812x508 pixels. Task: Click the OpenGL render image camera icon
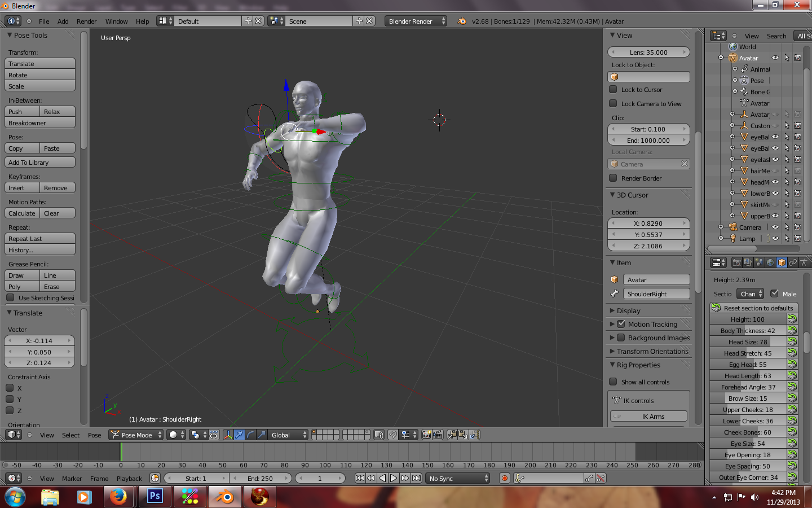pyautogui.click(x=427, y=435)
